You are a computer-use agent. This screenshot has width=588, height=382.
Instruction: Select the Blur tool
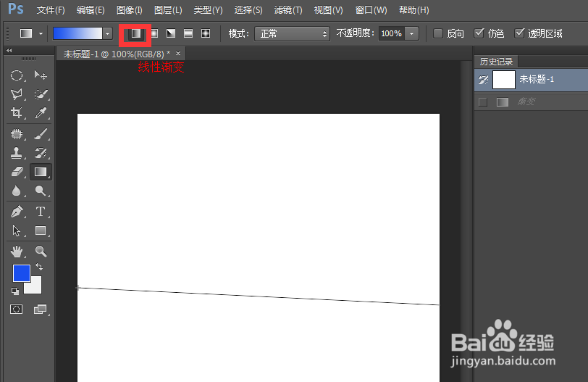(17, 191)
